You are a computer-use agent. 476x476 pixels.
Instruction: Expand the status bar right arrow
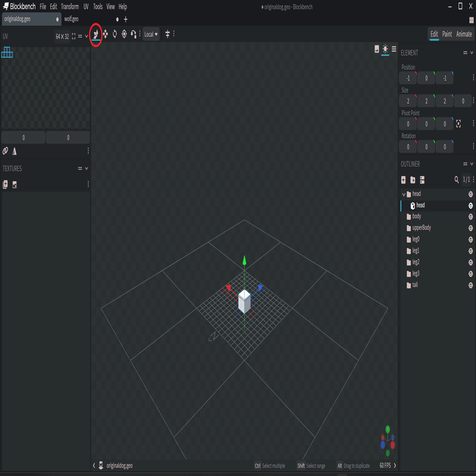coord(395,465)
